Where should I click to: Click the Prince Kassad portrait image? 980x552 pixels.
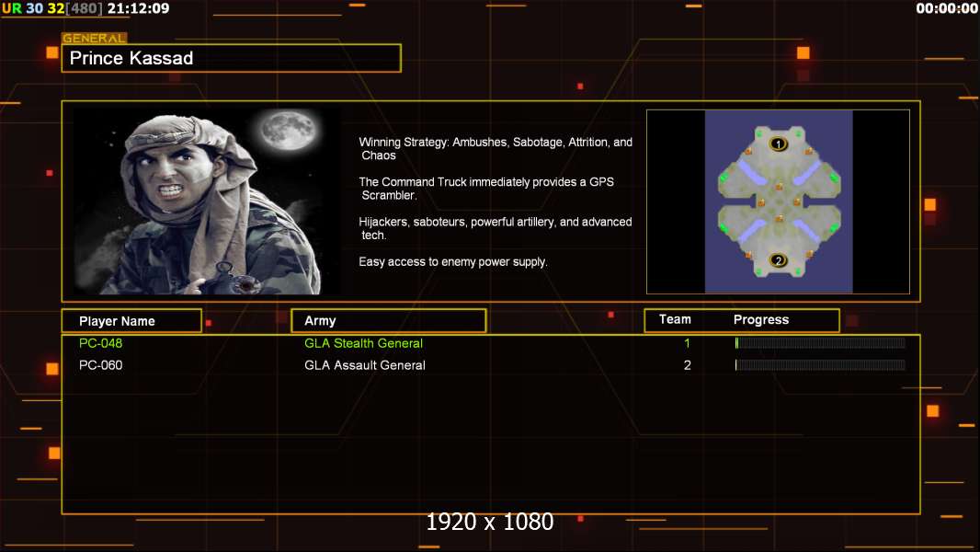click(x=208, y=201)
